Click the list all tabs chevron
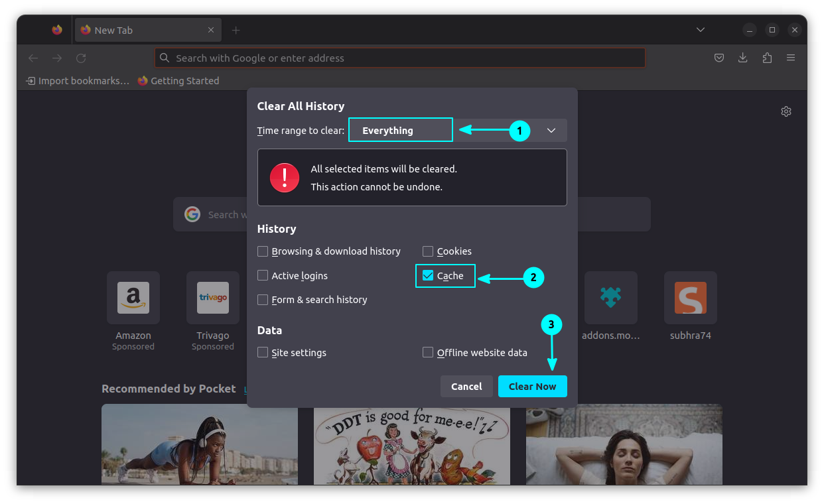 coord(701,29)
